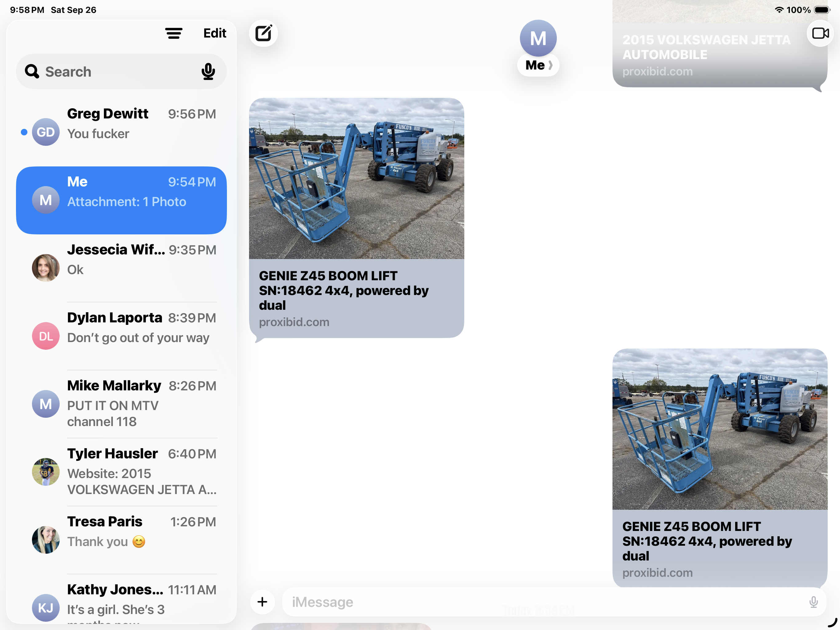840x630 pixels.
Task: Compose a new message
Action: coord(263,34)
